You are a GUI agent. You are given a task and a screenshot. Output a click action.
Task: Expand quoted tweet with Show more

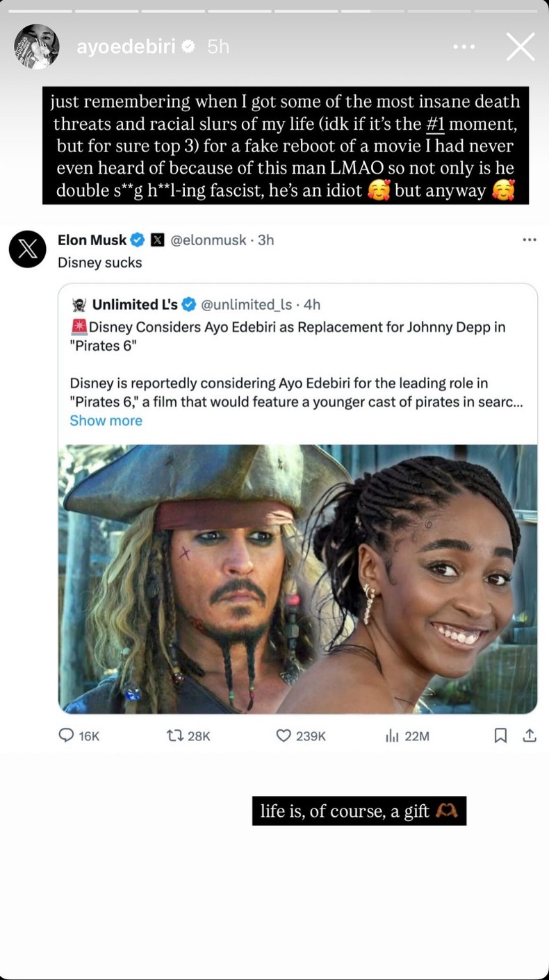tap(106, 421)
